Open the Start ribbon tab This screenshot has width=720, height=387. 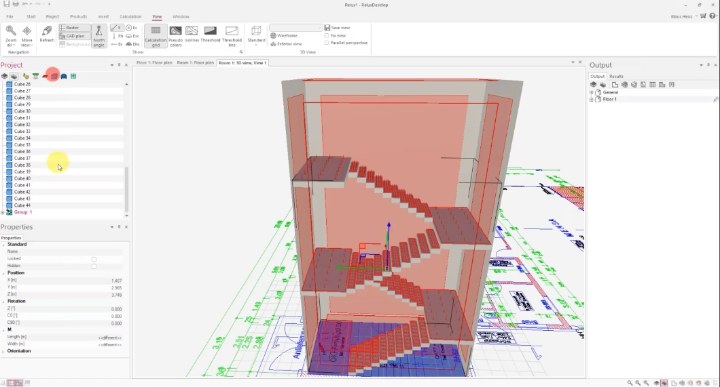coord(31,17)
